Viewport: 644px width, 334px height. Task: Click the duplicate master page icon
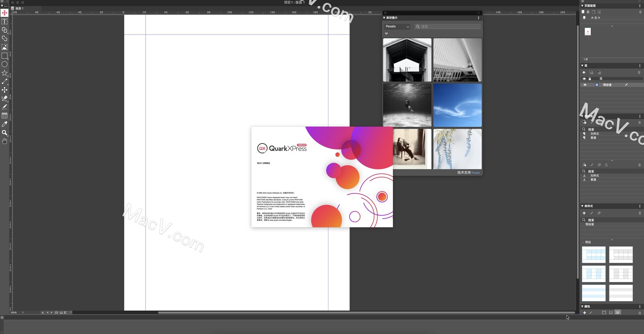[x=593, y=12]
